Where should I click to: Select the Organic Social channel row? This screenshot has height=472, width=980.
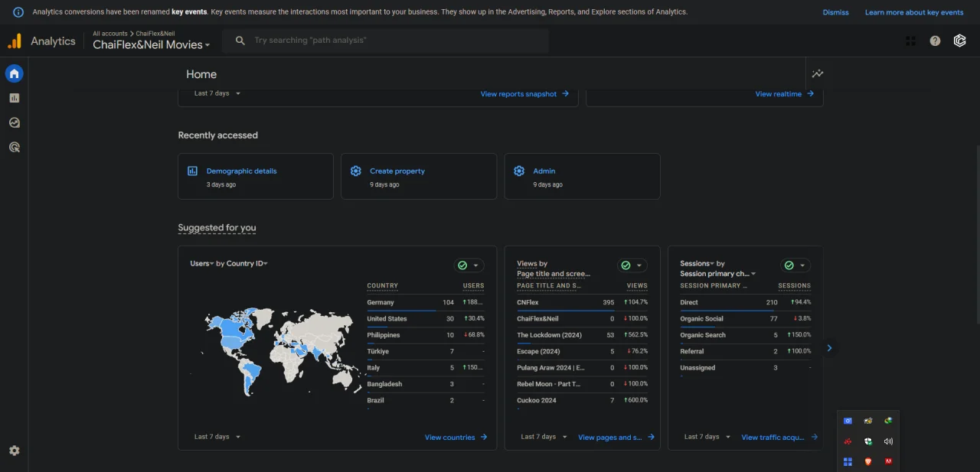tap(746, 319)
